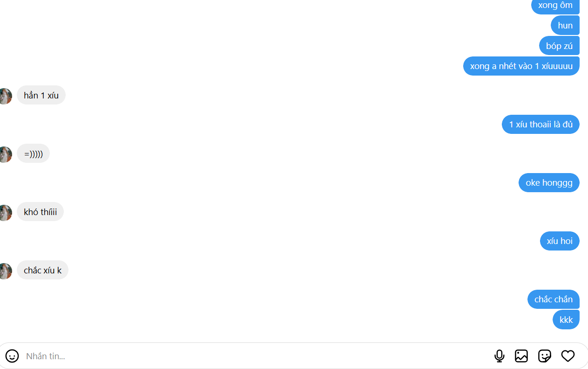Attach a photo using the gallery icon
Screen dimensions: 588x369
[521, 356]
